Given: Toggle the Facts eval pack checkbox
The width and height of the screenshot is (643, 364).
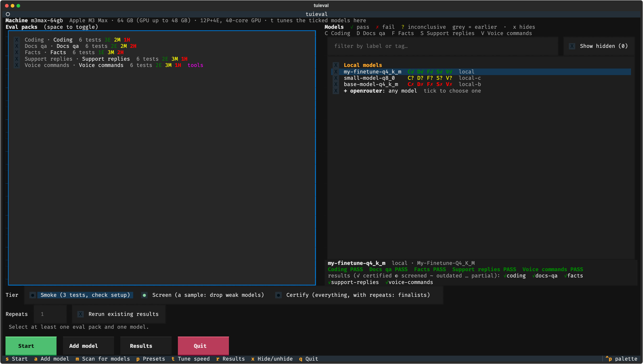Looking at the screenshot, I should 17,52.
